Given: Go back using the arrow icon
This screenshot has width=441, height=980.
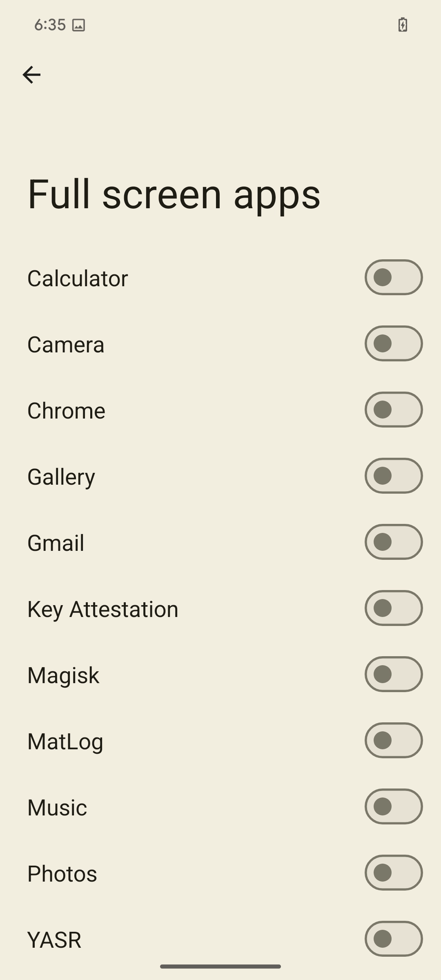Looking at the screenshot, I should click(31, 75).
